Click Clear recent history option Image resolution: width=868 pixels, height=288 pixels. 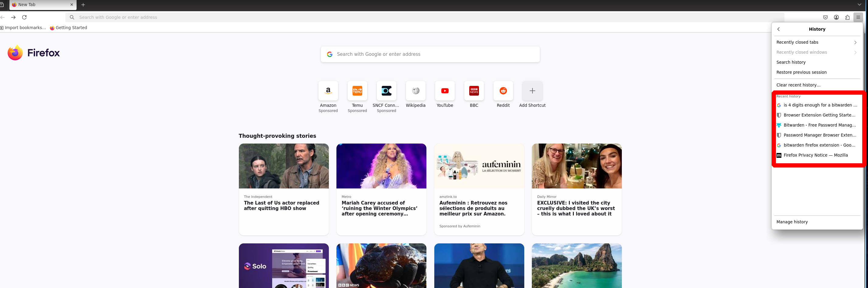[x=798, y=85]
